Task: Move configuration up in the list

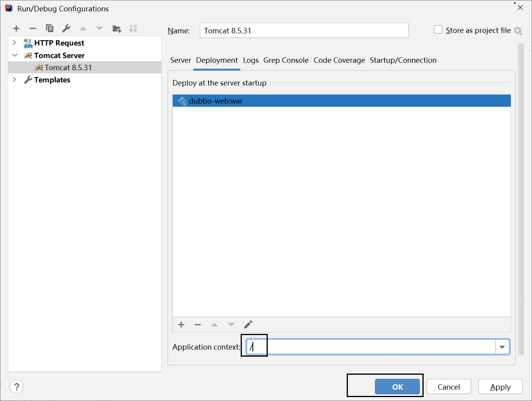Action: coord(83,28)
